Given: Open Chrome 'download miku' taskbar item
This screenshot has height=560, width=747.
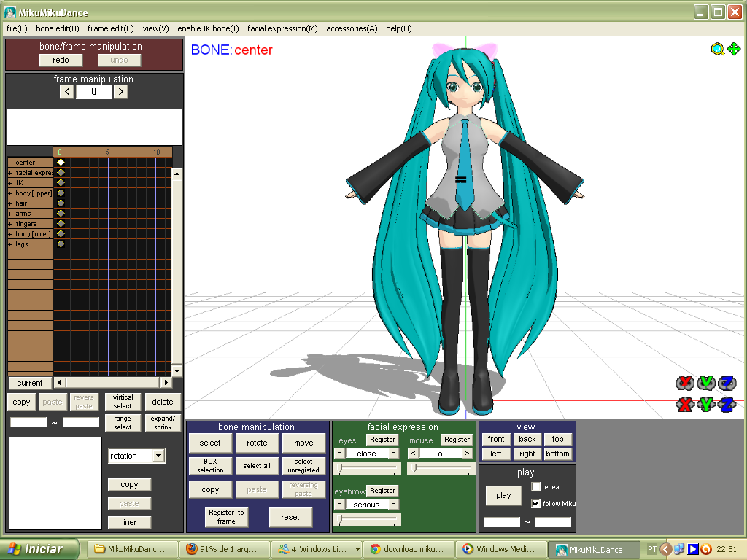Looking at the screenshot, I should point(409,549).
